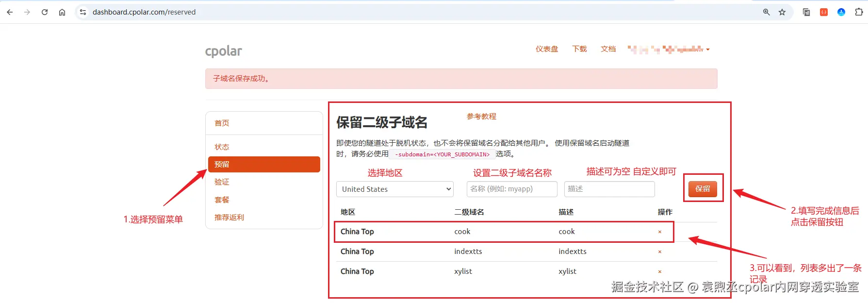Open the 仪表盘 dashboard link
The width and height of the screenshot is (868, 303).
click(547, 49)
